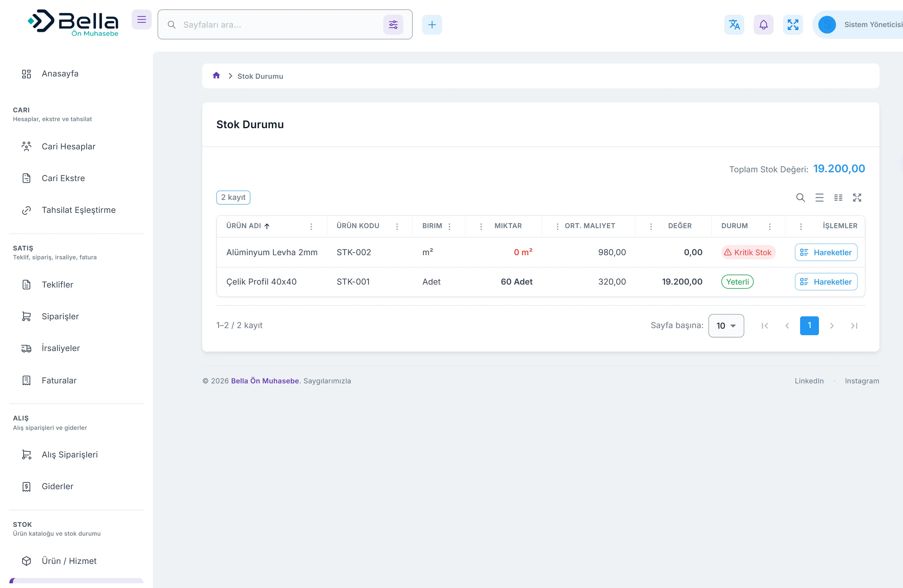This screenshot has width=903, height=588.
Task: Toggle the sidebar hamburger menu button
Action: click(141, 19)
